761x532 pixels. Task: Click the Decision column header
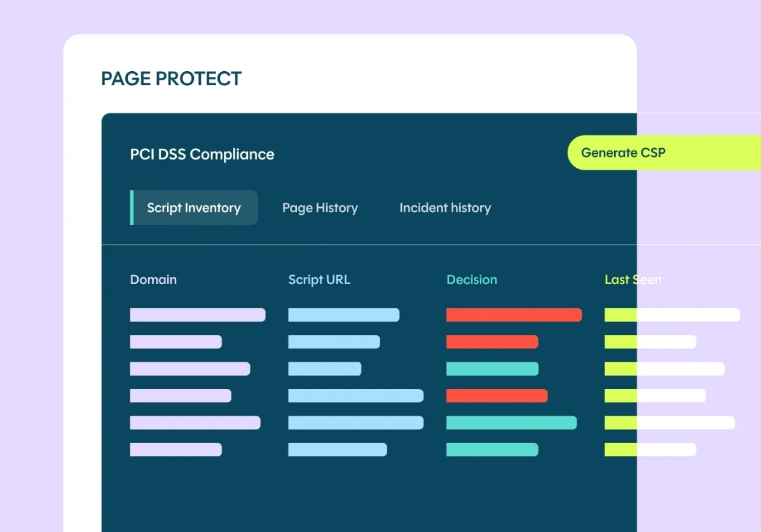pyautogui.click(x=472, y=280)
